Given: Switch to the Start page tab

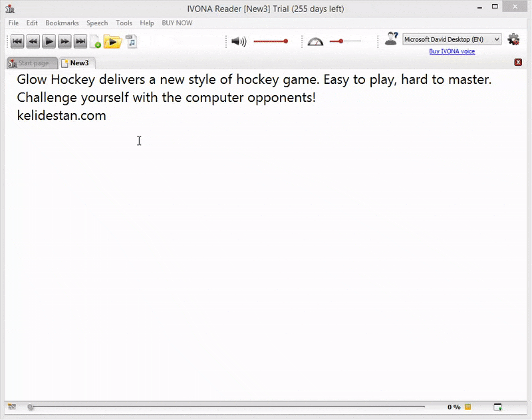Looking at the screenshot, I should pyautogui.click(x=32, y=63).
